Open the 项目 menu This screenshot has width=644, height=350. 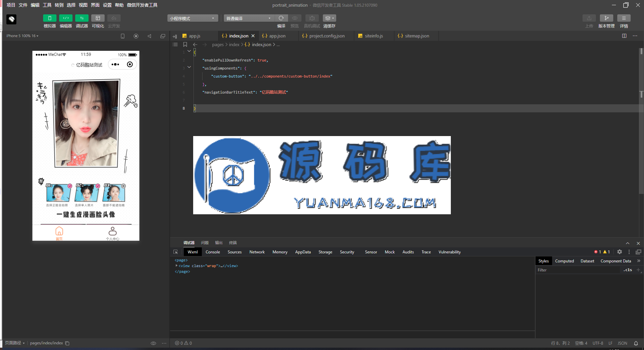click(11, 5)
